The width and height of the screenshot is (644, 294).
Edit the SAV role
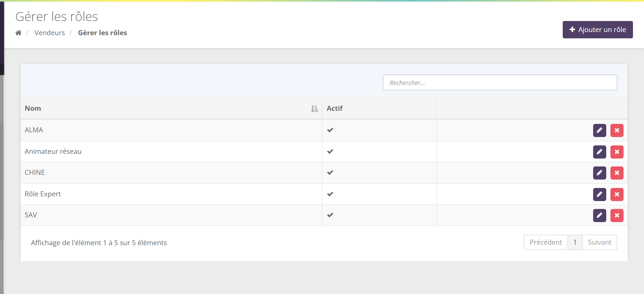click(x=599, y=216)
